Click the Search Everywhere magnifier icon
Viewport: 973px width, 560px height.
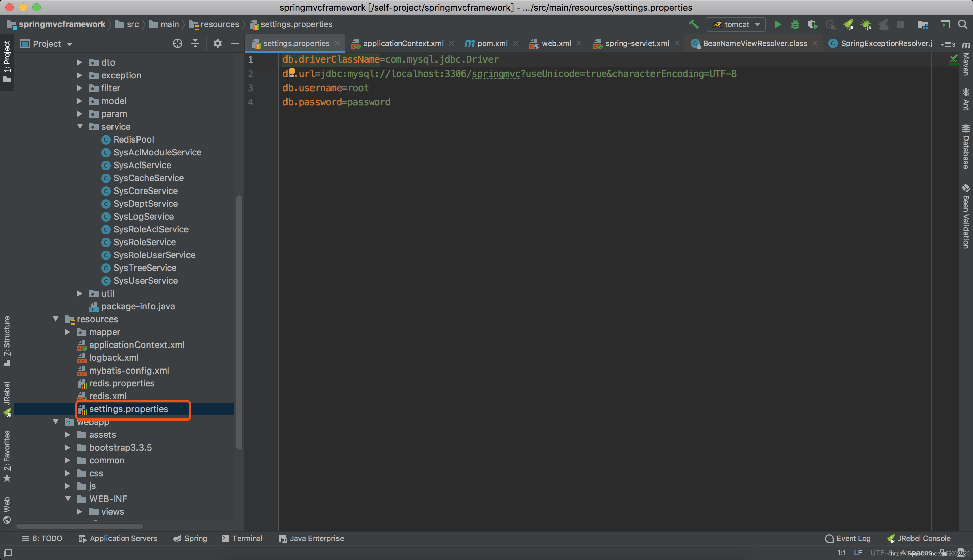[963, 24]
